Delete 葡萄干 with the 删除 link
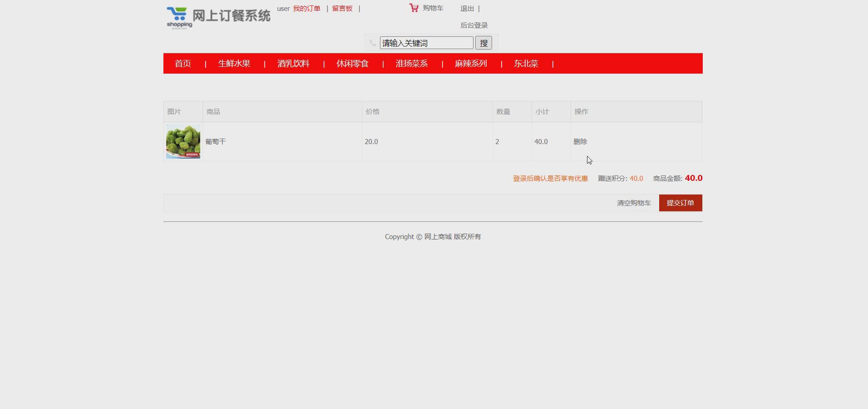This screenshot has height=409, width=868. 580,141
